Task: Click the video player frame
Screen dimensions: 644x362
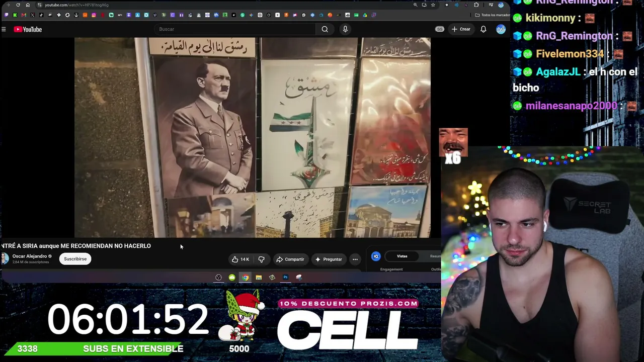Action: click(253, 137)
